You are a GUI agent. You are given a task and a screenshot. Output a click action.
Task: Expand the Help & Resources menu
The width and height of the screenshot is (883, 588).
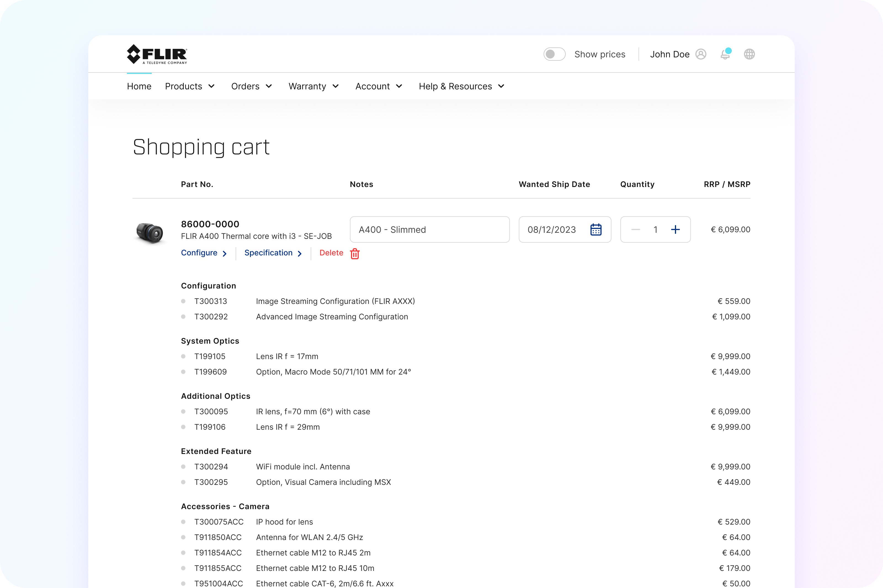(x=461, y=86)
